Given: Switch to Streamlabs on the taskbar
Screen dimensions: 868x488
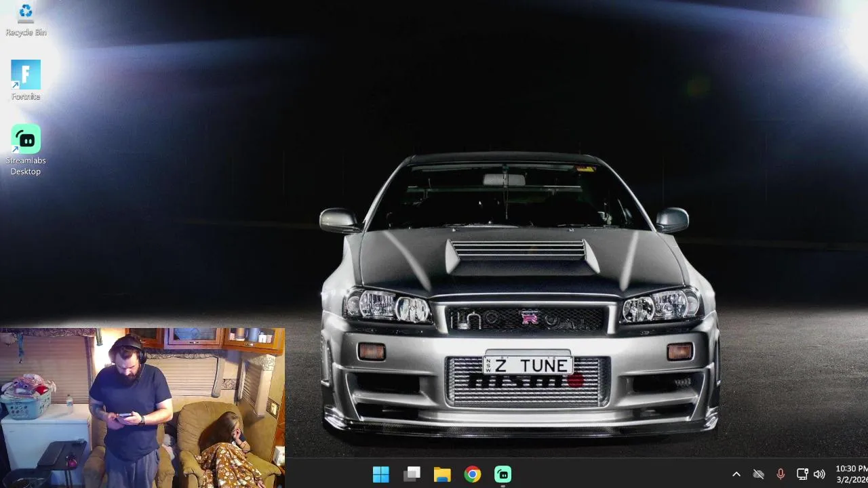Looking at the screenshot, I should (x=502, y=474).
